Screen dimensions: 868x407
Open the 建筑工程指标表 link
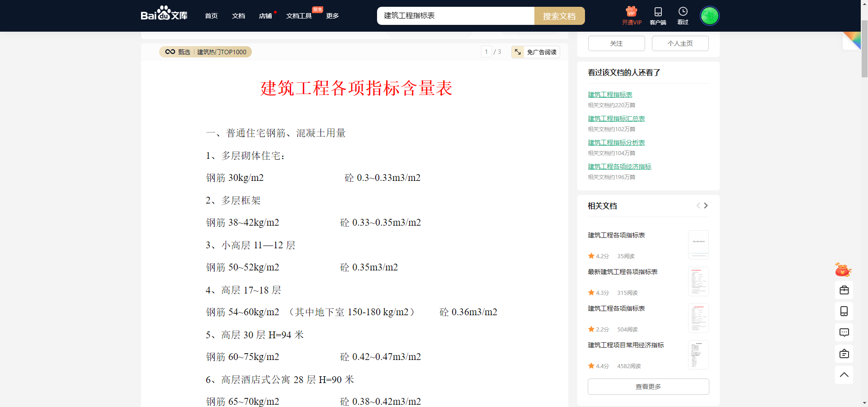pos(610,95)
